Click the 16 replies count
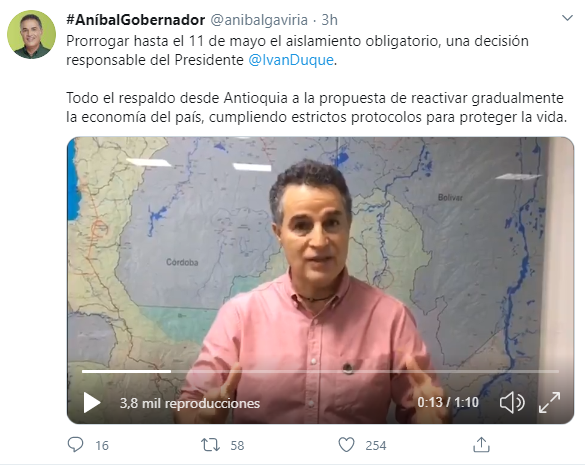The height and width of the screenshot is (470, 585). 102,445
